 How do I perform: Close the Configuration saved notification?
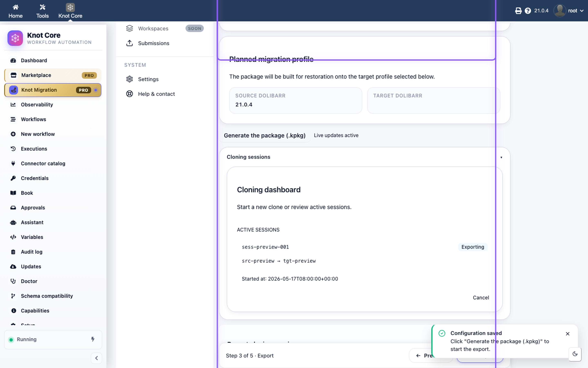pyautogui.click(x=568, y=334)
